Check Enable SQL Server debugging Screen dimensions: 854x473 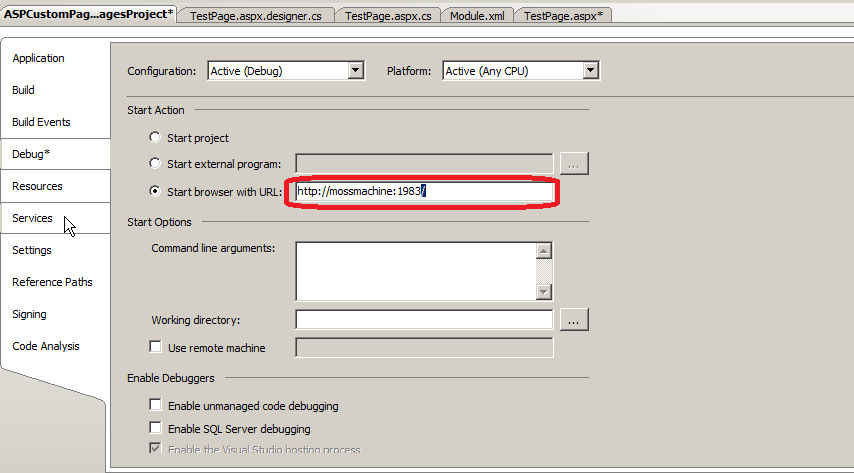155,429
